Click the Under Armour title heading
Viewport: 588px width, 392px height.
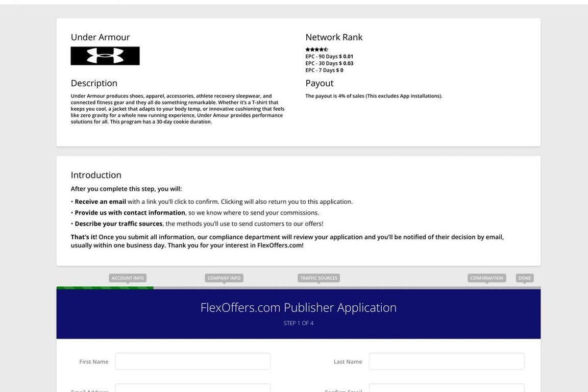click(100, 37)
